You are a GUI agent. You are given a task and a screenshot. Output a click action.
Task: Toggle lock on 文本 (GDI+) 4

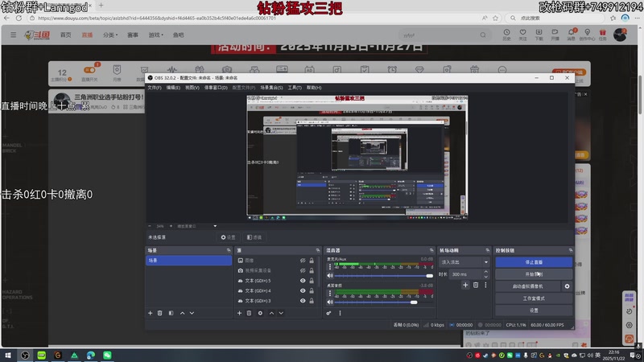point(312,291)
